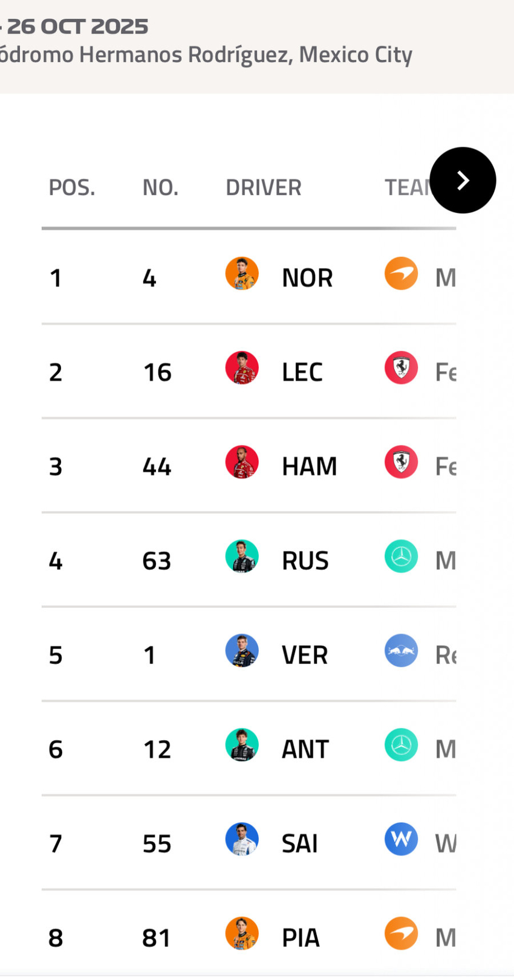Click Norris driver avatar icon
This screenshot has height=980, width=514.
242,274
